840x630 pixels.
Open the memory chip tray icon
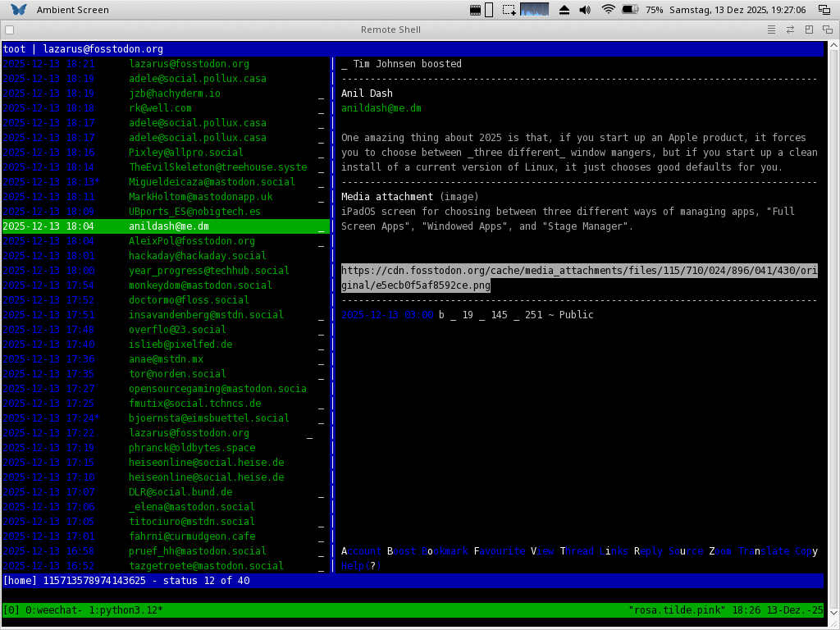[x=475, y=10]
